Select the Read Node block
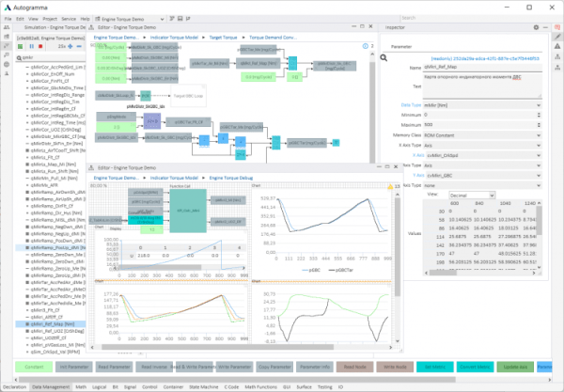The image size is (564, 392). pyautogui.click(x=355, y=367)
